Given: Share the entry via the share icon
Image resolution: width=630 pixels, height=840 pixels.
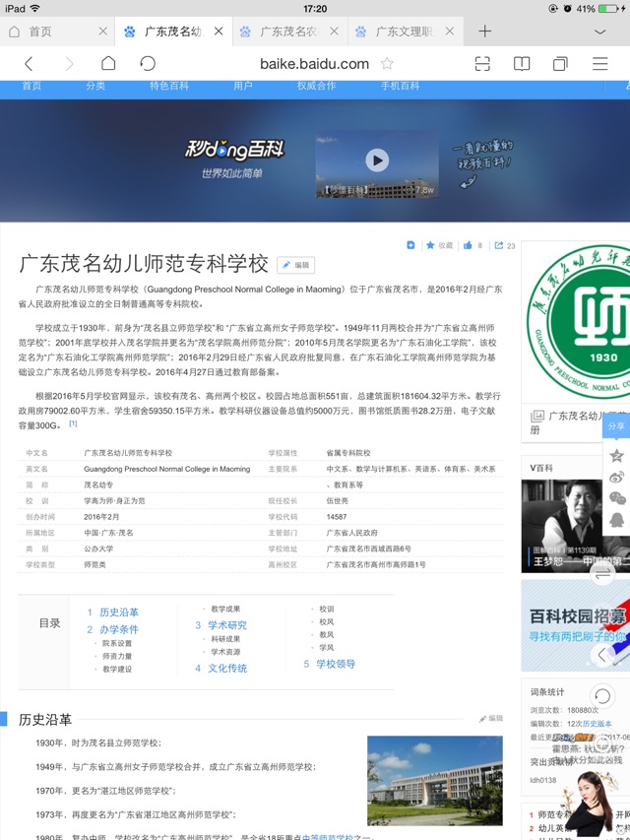Looking at the screenshot, I should click(x=499, y=245).
